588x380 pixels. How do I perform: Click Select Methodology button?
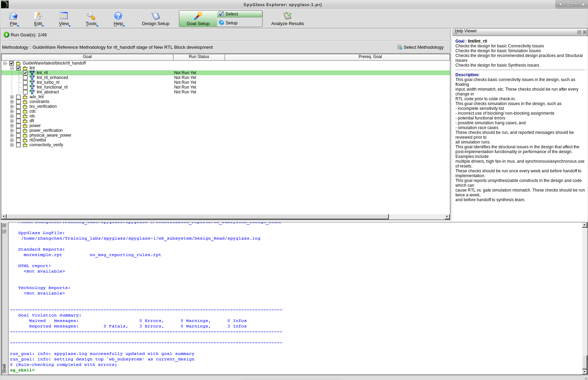coord(420,47)
